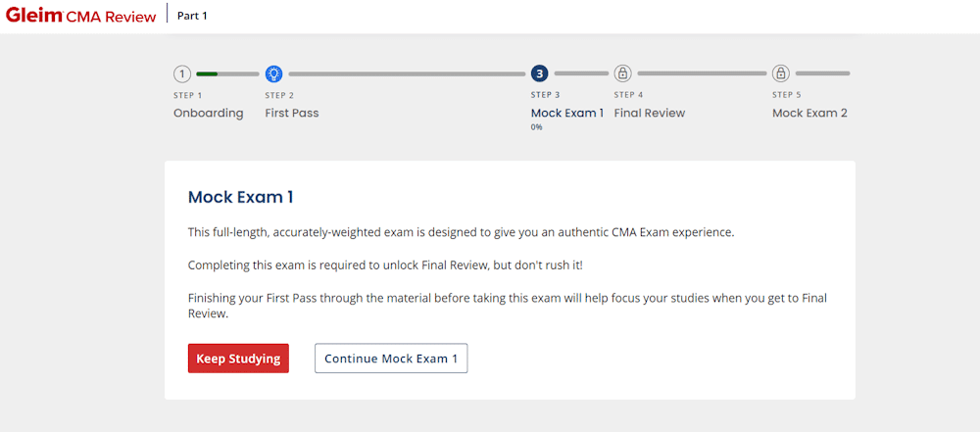Select the Final Review step label
980x432 pixels.
650,114
